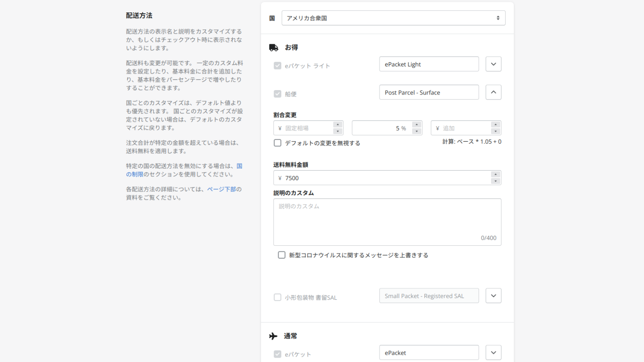
Task: Click the 割合変更 label
Action: pos(285,115)
